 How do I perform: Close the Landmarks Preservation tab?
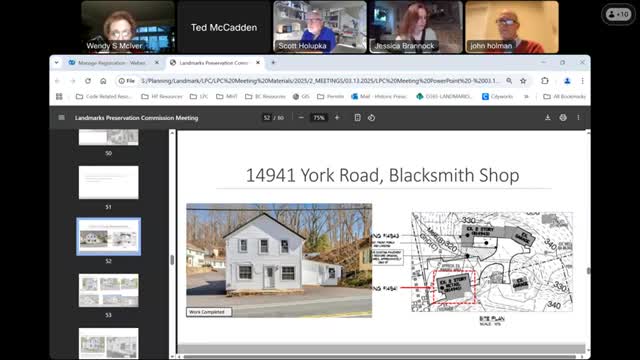pos(258,63)
